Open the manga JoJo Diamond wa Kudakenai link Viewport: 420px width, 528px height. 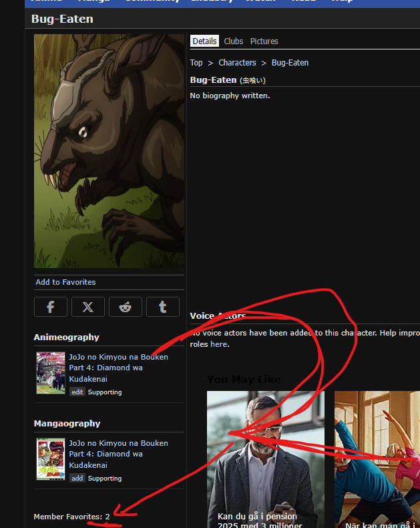click(x=118, y=454)
